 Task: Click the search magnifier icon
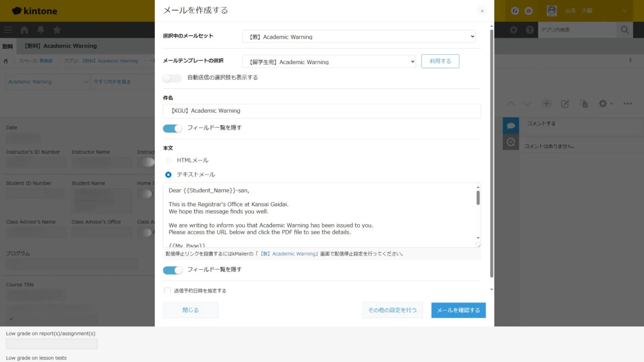click(x=625, y=30)
